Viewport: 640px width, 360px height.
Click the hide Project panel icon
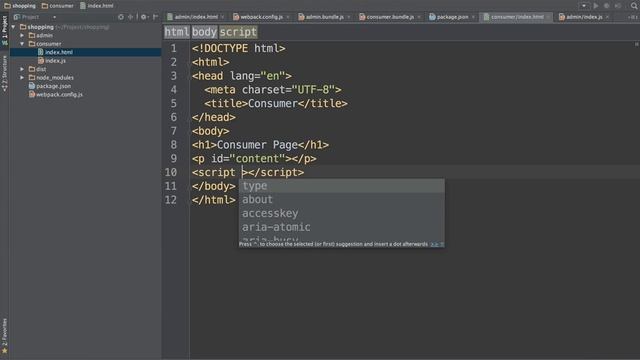coord(155,17)
